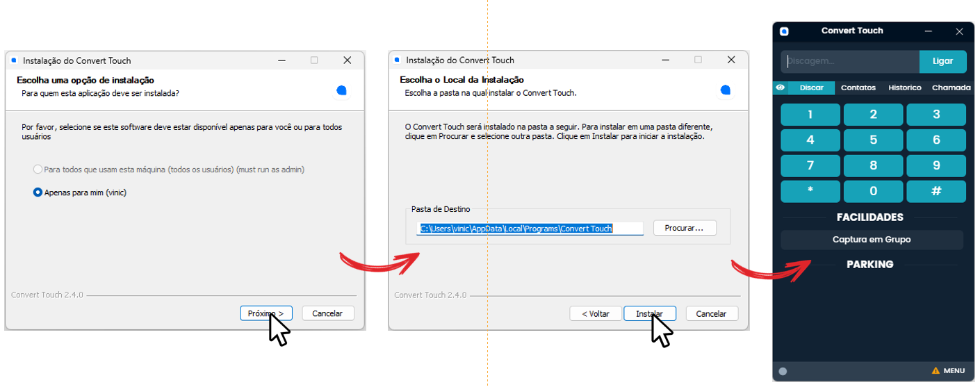The width and height of the screenshot is (980, 387).
Task: Close the first installer window
Action: [x=347, y=60]
